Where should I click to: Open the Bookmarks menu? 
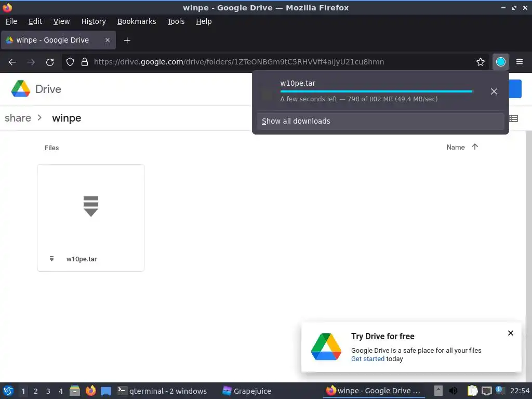137,21
